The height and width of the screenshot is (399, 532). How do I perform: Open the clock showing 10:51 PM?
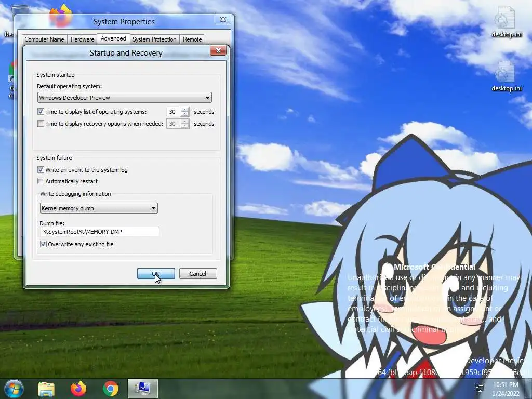(x=506, y=385)
